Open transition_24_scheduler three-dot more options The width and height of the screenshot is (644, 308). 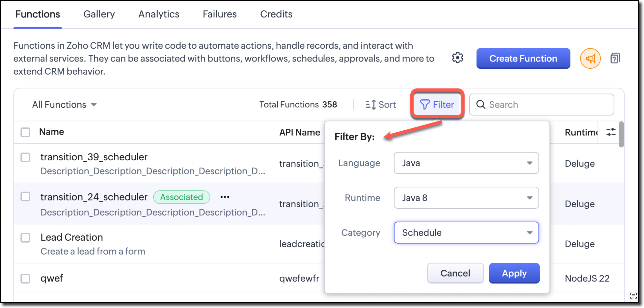coord(225,197)
